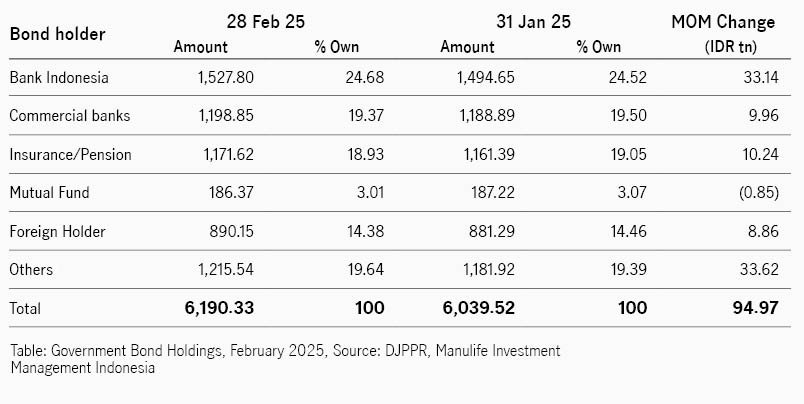Select the Commercial banks row label
Image resolution: width=804 pixels, height=404 pixels.
pyautogui.click(x=70, y=115)
